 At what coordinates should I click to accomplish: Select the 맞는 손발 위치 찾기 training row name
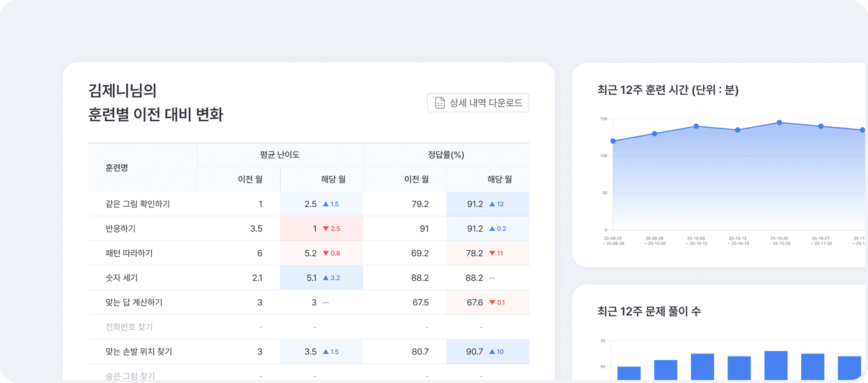[139, 352]
